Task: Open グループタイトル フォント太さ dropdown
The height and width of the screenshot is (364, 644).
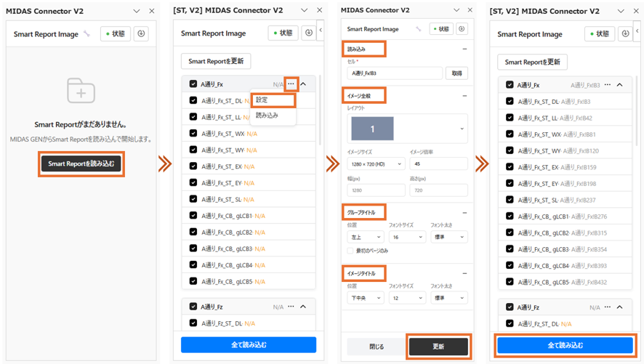Action: coord(449,237)
